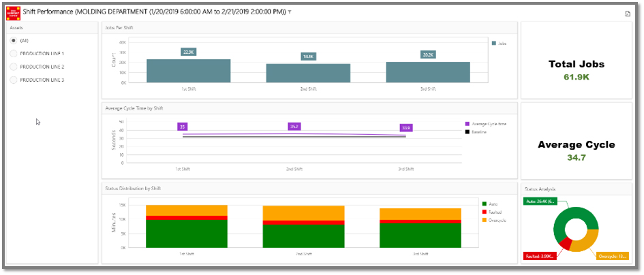This screenshot has height=275, width=644.
Task: Click the Auto legend item in Status Distribution
Action: click(485, 204)
